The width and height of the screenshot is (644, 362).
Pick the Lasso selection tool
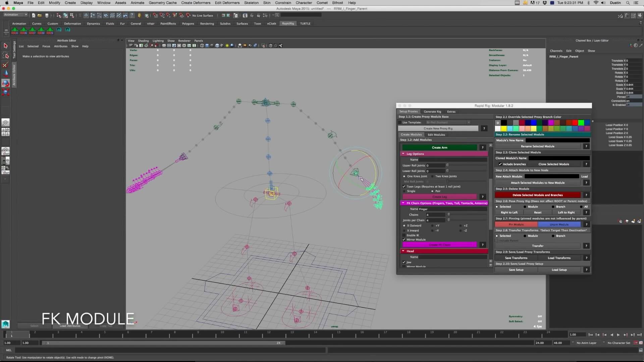5,55
